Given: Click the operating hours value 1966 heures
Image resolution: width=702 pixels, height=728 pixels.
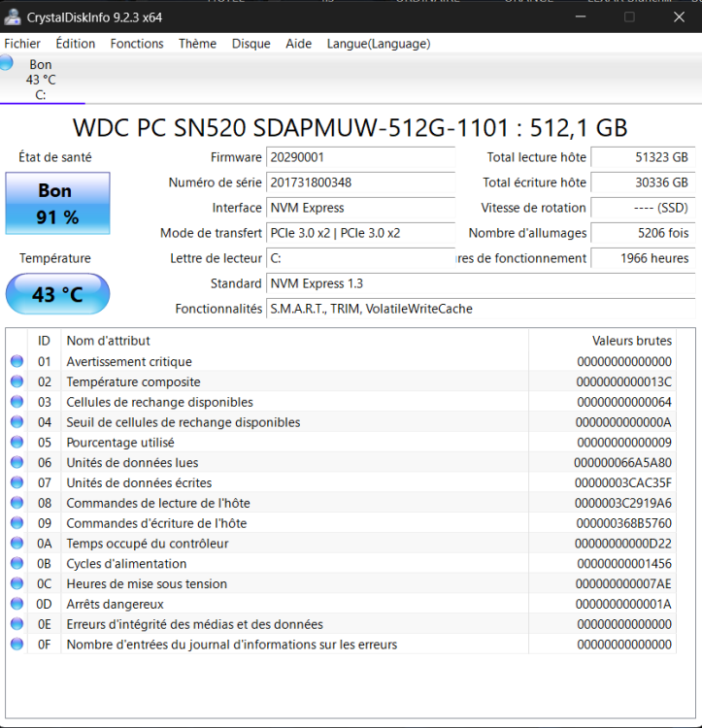Looking at the screenshot, I should [643, 258].
